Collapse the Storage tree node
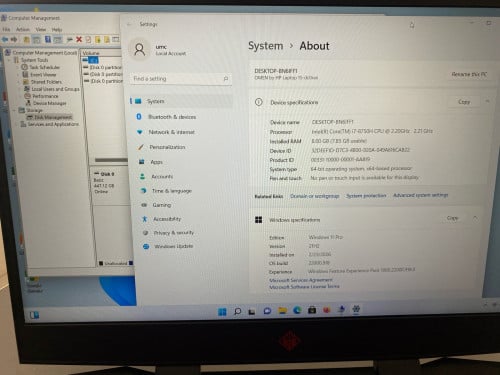This screenshot has height=375, width=500. point(14,110)
